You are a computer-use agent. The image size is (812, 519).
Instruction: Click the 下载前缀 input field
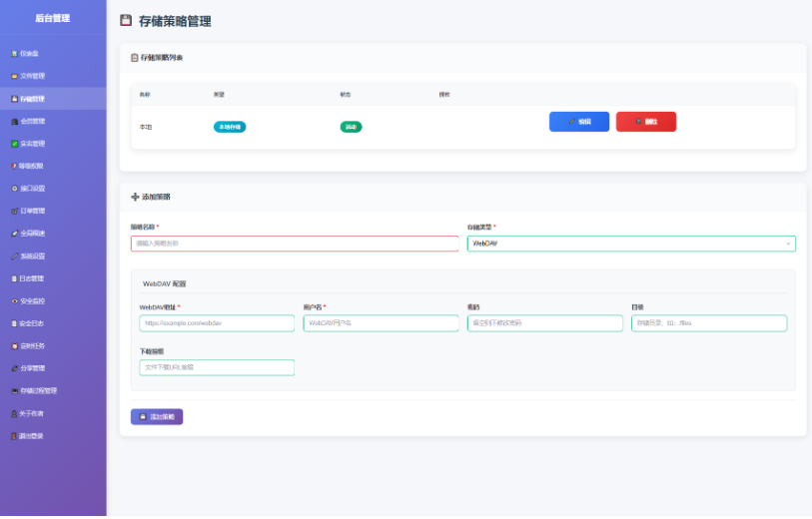217,367
